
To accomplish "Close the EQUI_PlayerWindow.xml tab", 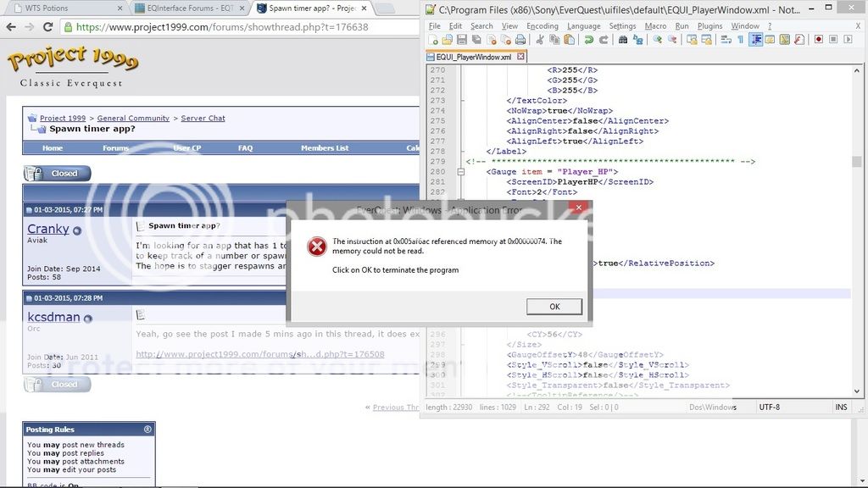I will (521, 57).
